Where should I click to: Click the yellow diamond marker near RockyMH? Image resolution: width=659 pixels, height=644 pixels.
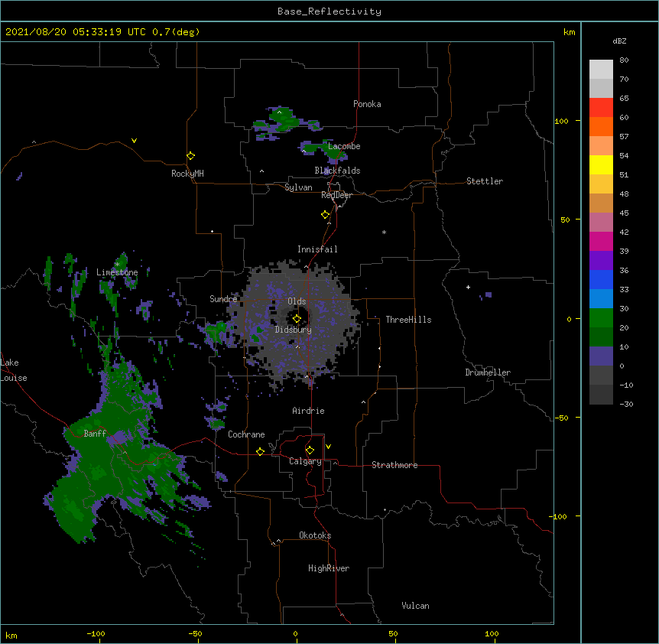(190, 156)
